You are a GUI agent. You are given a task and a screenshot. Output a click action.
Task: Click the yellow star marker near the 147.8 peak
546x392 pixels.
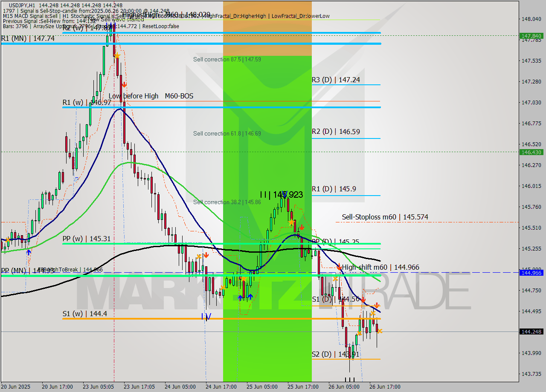point(116,55)
